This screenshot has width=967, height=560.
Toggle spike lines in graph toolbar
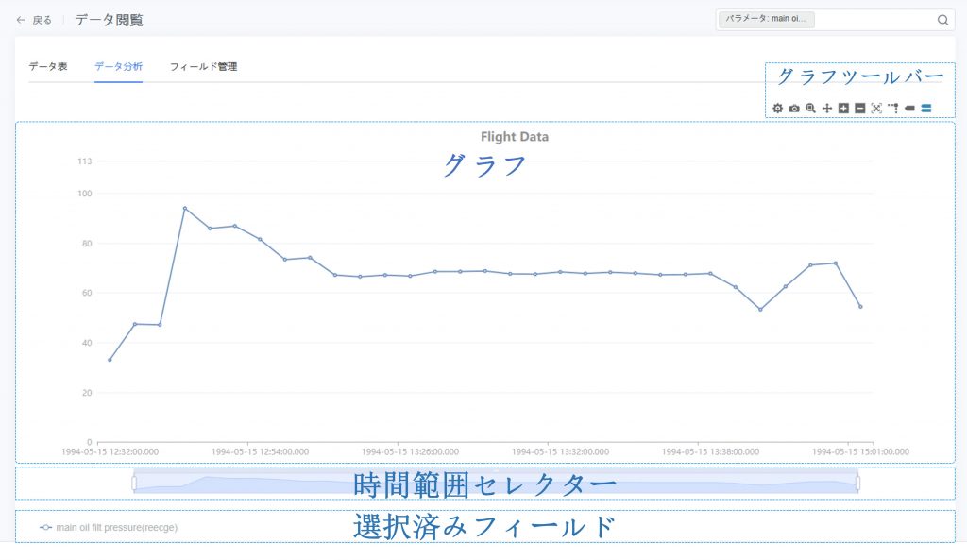click(892, 109)
